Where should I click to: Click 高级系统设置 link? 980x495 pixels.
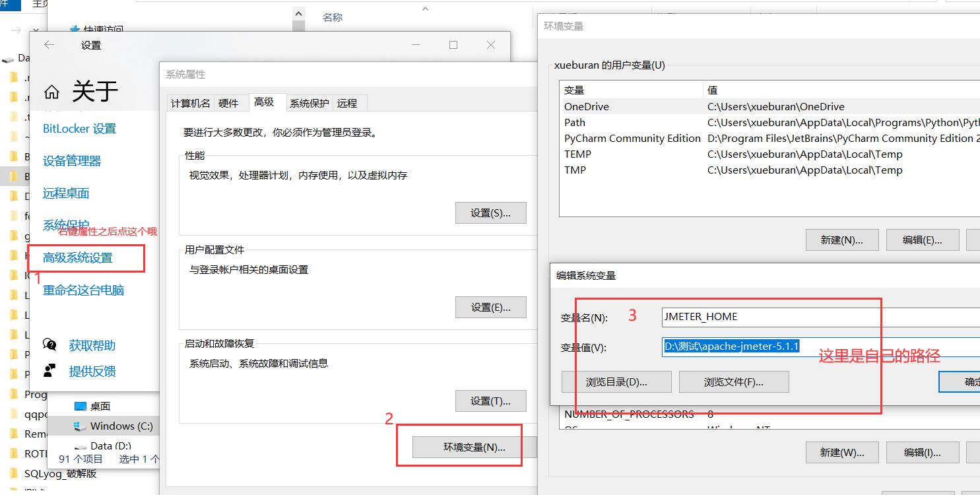(x=78, y=258)
